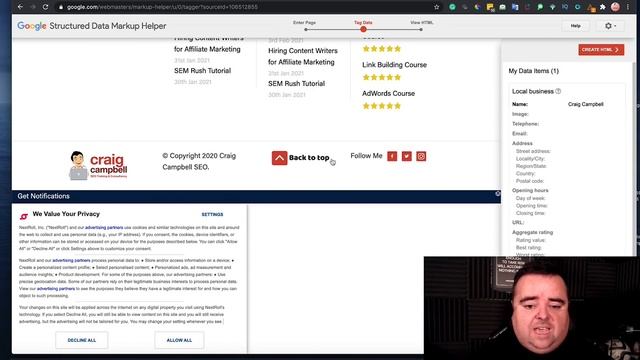Click the AdWords Course title
The height and width of the screenshot is (360, 640).
pos(388,93)
